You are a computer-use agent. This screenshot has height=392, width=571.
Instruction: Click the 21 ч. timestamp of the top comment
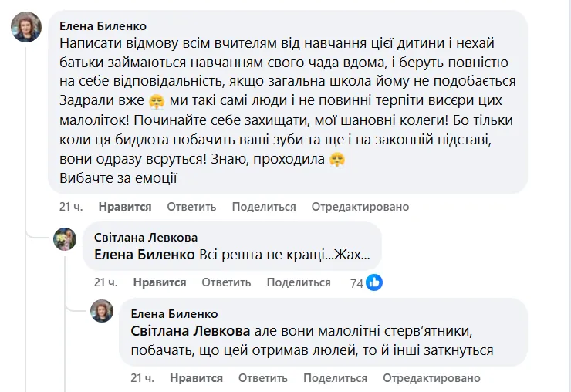click(71, 207)
